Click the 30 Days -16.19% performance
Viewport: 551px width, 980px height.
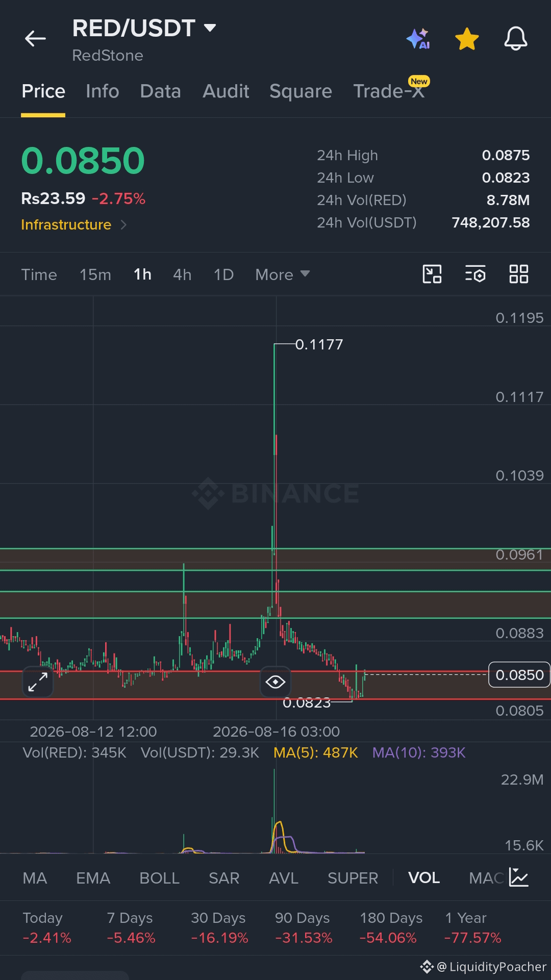(219, 927)
